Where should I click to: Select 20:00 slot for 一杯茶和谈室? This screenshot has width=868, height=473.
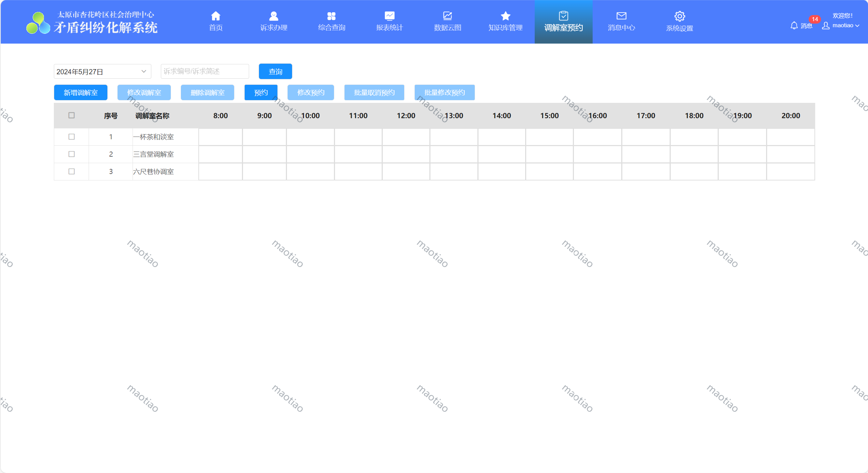click(x=791, y=137)
